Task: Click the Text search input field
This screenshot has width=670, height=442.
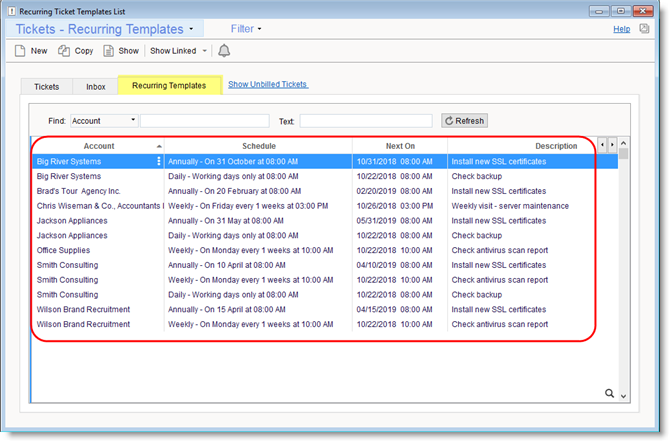Action: [366, 121]
